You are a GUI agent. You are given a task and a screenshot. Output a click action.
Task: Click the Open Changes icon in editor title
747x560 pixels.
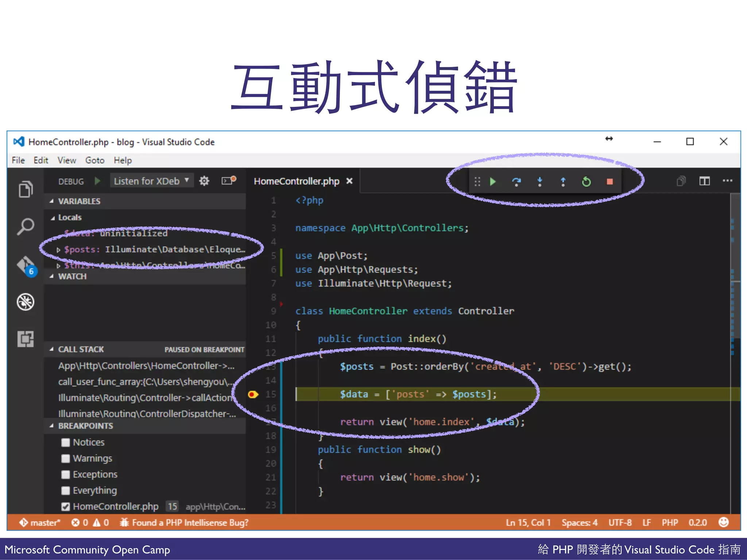click(x=681, y=181)
